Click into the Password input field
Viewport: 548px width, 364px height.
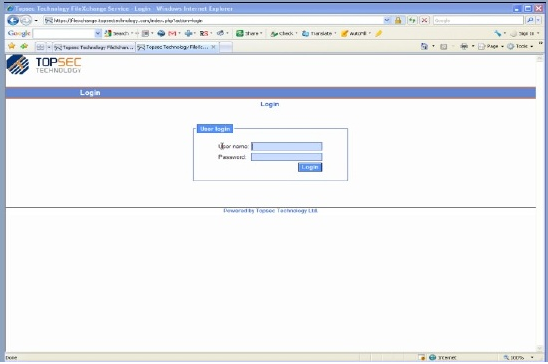click(287, 157)
